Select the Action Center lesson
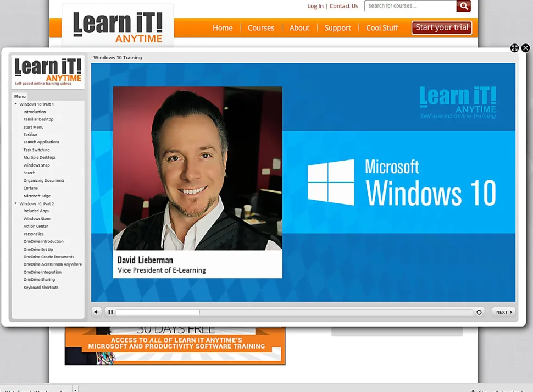The width and height of the screenshot is (533, 392). click(x=36, y=226)
